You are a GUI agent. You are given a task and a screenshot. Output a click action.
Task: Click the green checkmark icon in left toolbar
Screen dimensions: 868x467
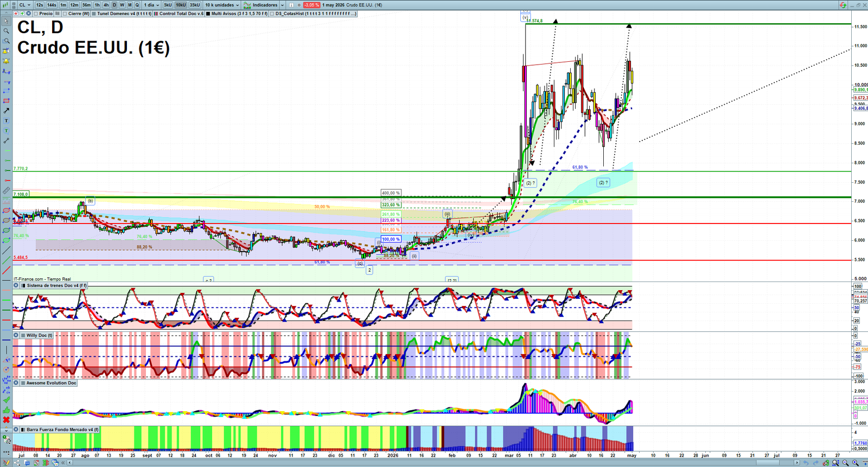point(6,400)
